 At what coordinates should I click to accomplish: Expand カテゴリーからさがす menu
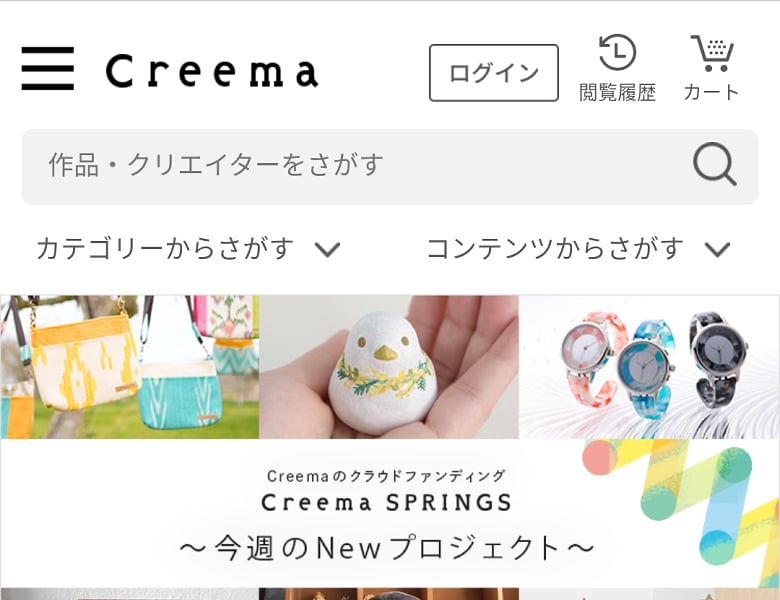click(x=189, y=249)
